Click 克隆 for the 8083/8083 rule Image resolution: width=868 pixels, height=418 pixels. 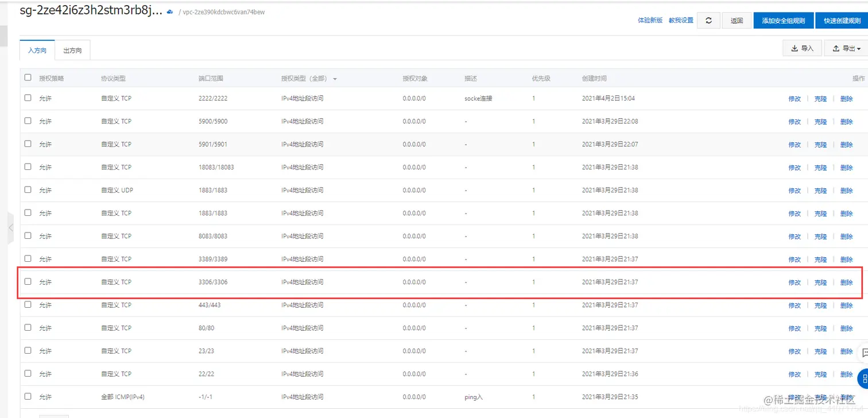pyautogui.click(x=820, y=237)
